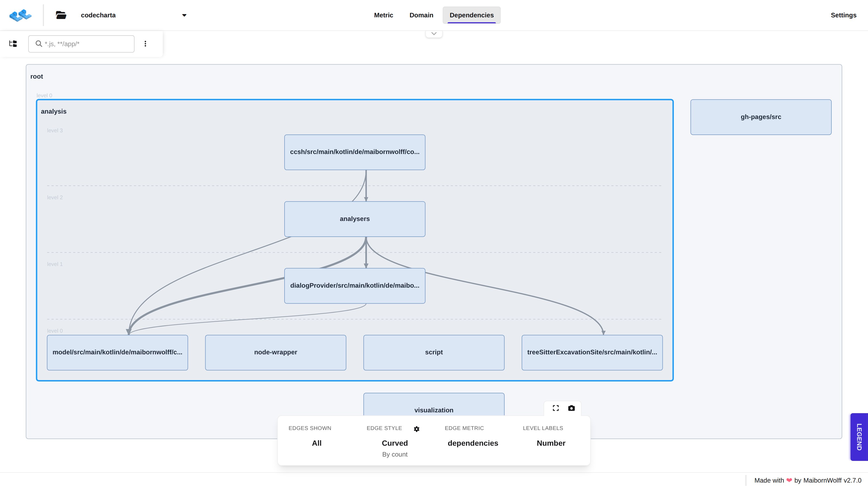Click the root container label
This screenshot has width=868, height=488.
click(x=37, y=76)
